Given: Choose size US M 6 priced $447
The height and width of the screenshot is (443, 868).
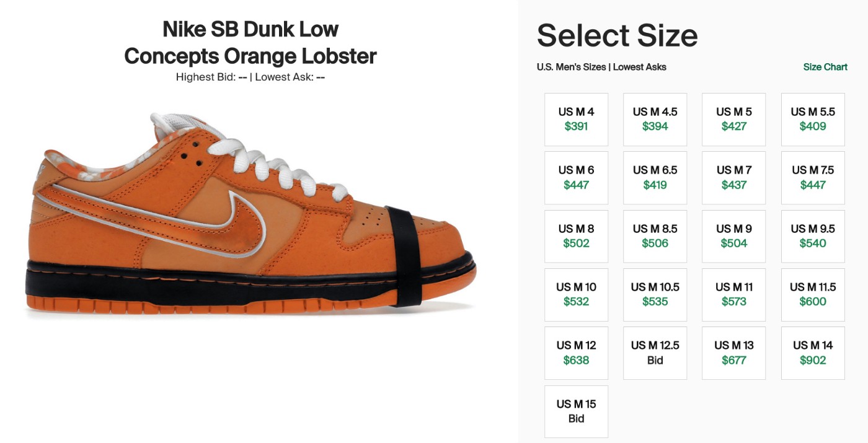Looking at the screenshot, I should click(576, 178).
